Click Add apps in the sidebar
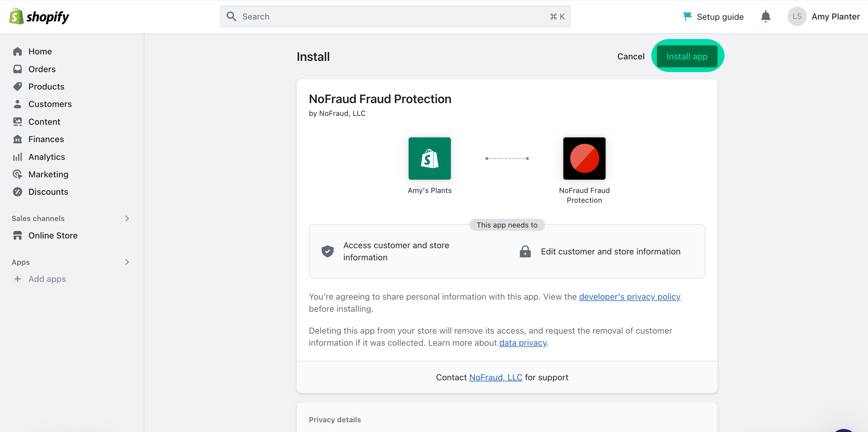This screenshot has height=432, width=868. click(x=47, y=279)
